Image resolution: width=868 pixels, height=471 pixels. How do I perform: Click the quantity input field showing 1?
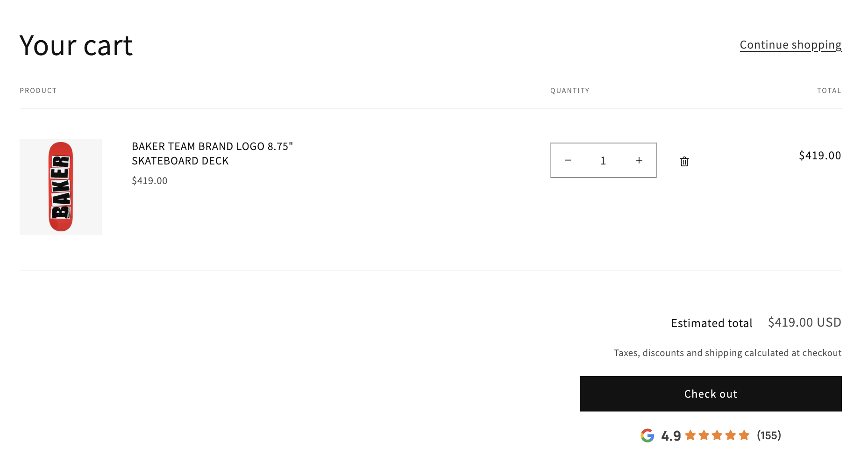click(x=603, y=161)
